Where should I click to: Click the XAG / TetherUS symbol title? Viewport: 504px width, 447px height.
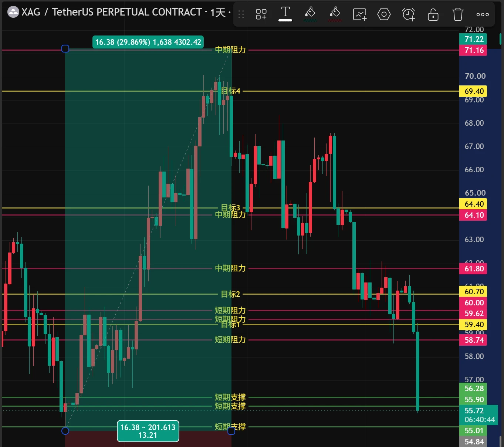(x=112, y=12)
